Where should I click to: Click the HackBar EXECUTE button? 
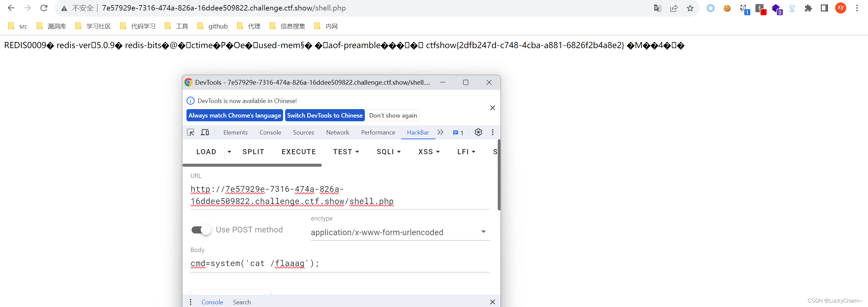coord(299,152)
